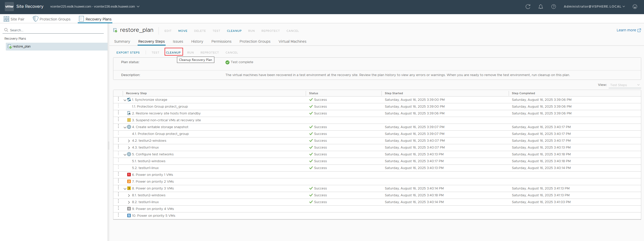This screenshot has height=241, width=644.
Task: Open the external link icon beside Learn more
Action: 639,30
